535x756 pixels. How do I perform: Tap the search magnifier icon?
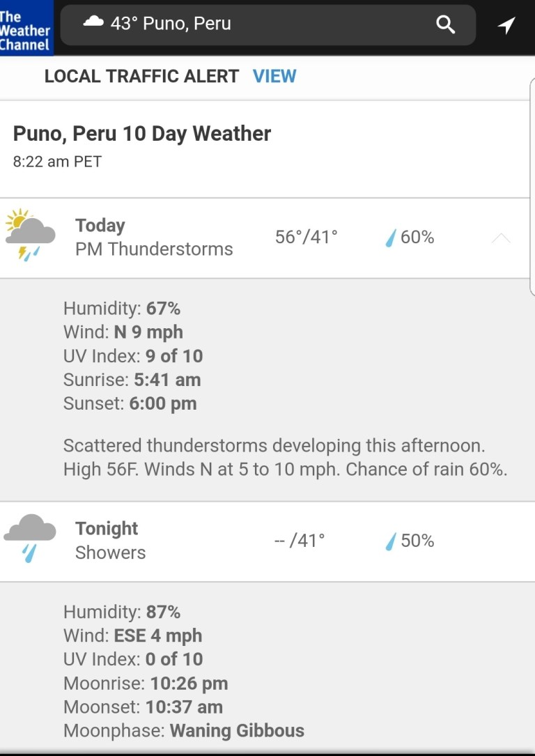(x=445, y=25)
